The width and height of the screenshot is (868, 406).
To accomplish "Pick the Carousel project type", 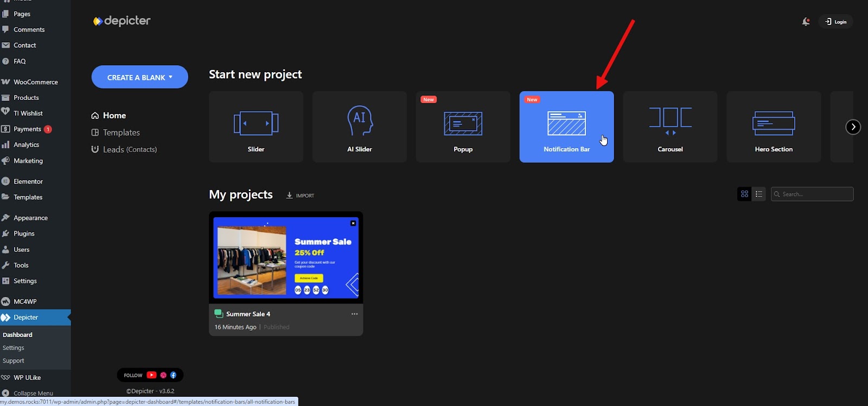I will click(x=670, y=127).
